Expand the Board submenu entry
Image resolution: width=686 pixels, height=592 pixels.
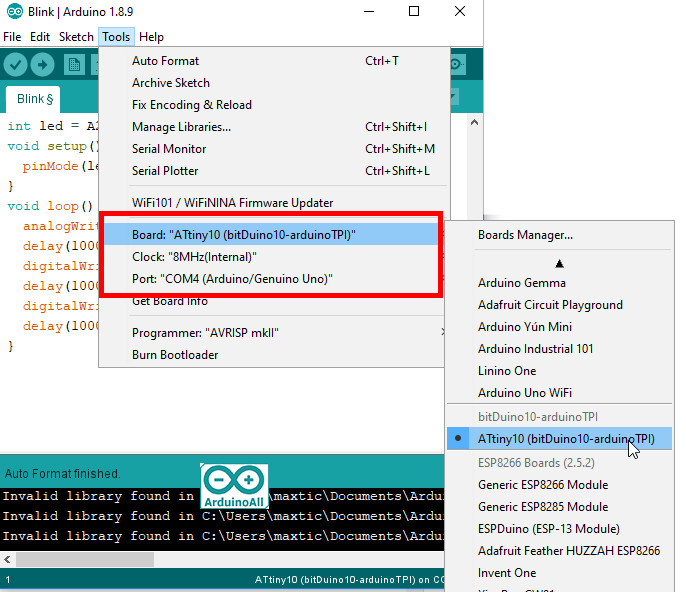pos(271,235)
